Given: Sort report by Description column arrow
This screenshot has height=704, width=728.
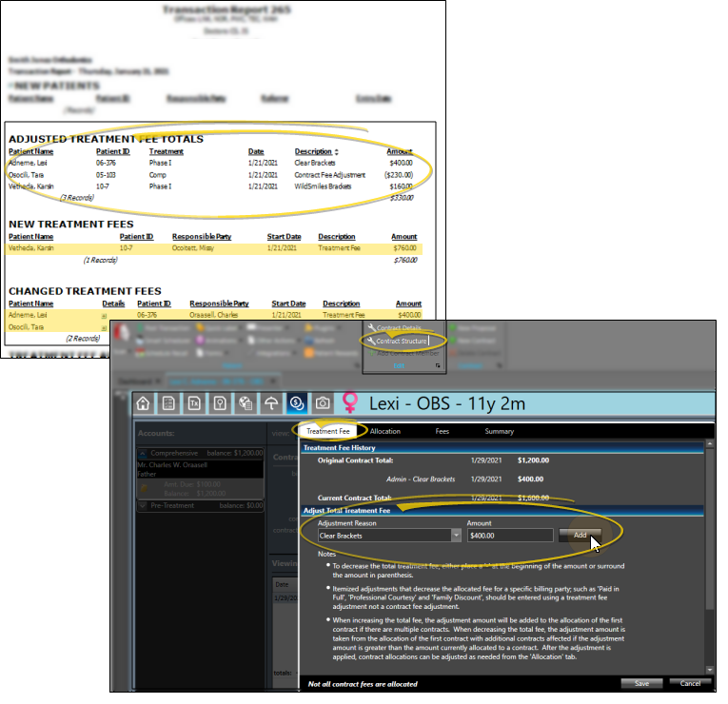Looking at the screenshot, I should pos(336,152).
